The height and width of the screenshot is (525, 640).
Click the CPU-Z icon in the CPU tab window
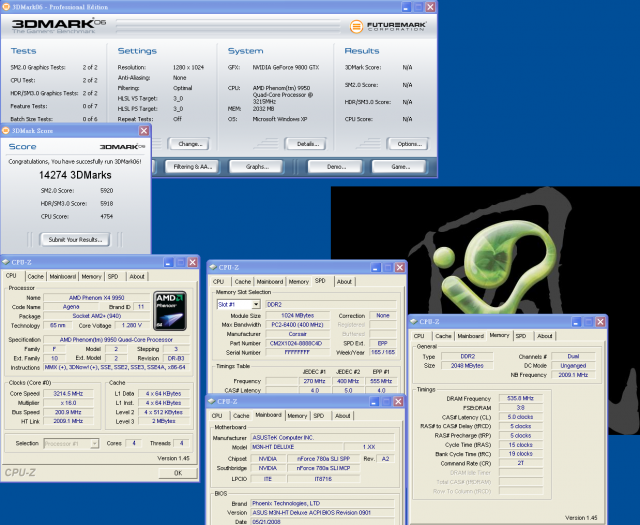pos(6,262)
